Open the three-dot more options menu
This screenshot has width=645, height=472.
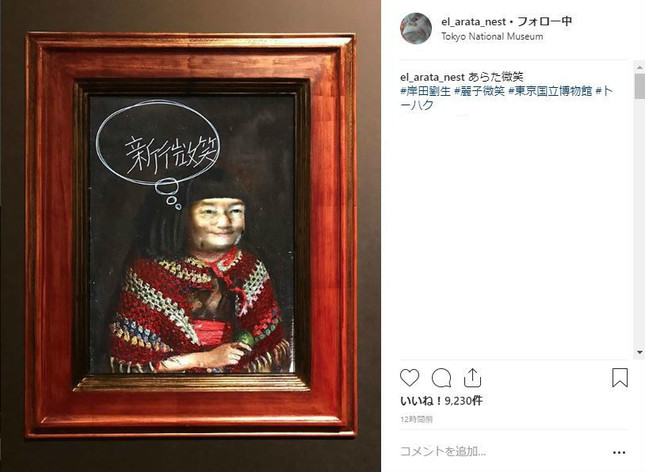[x=619, y=452]
